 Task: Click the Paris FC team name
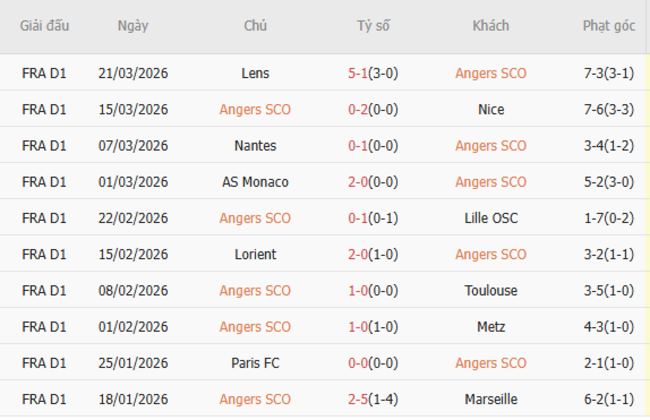point(255,363)
